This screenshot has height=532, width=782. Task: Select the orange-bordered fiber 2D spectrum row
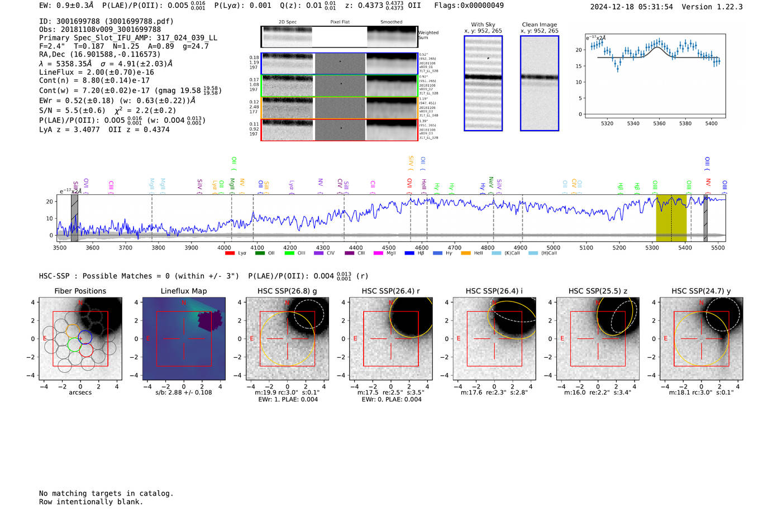coord(339,108)
